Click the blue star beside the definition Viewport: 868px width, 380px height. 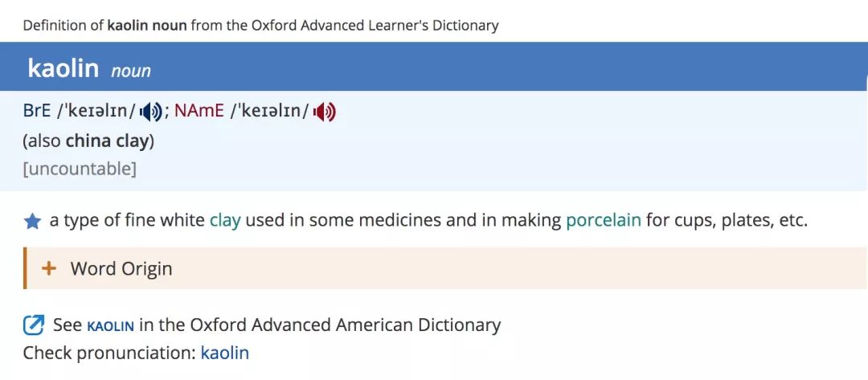click(x=32, y=222)
